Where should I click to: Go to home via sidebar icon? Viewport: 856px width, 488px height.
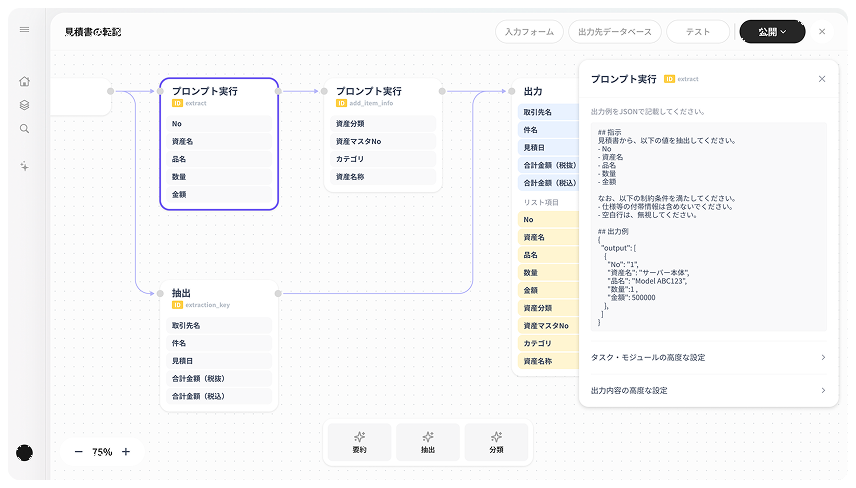[24, 81]
